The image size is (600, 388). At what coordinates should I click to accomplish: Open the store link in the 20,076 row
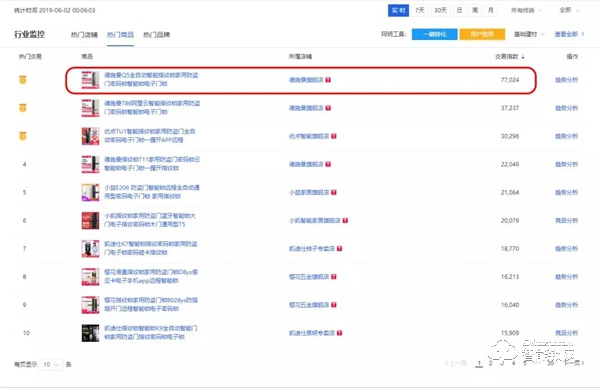pyautogui.click(x=315, y=221)
